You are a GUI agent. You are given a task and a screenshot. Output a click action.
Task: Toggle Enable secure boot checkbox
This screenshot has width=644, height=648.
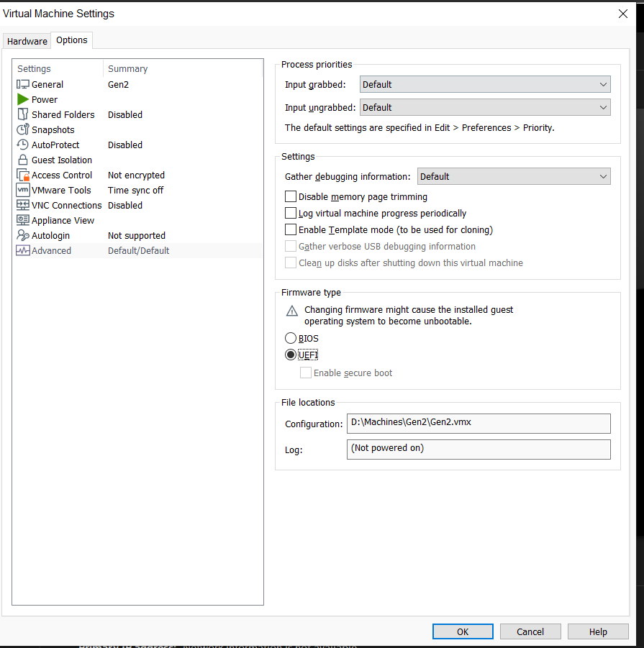[x=306, y=373]
